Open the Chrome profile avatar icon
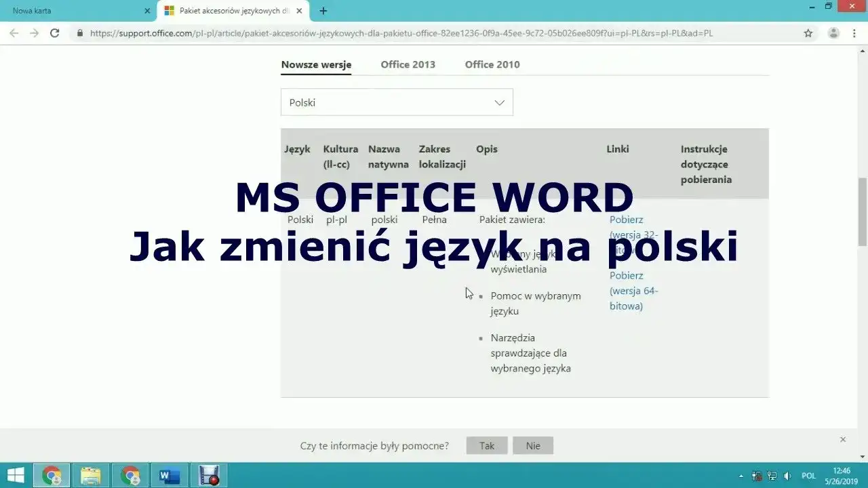The height and width of the screenshot is (488, 868). pos(833,33)
